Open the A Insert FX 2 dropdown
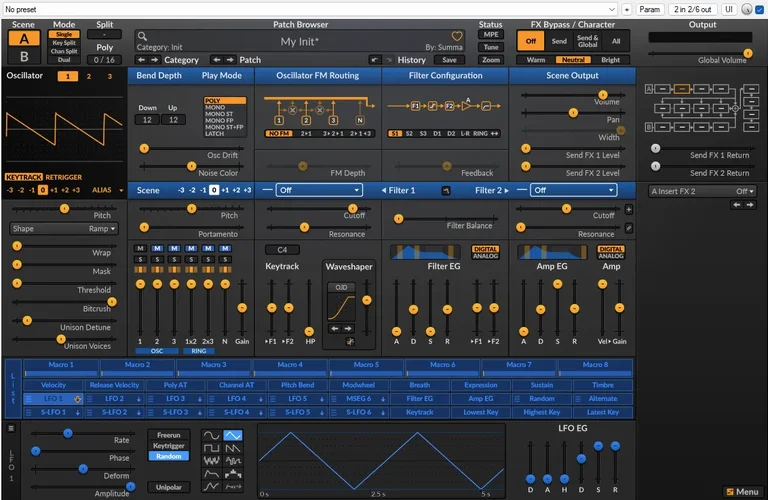The height and width of the screenshot is (500, 768). (x=701, y=190)
